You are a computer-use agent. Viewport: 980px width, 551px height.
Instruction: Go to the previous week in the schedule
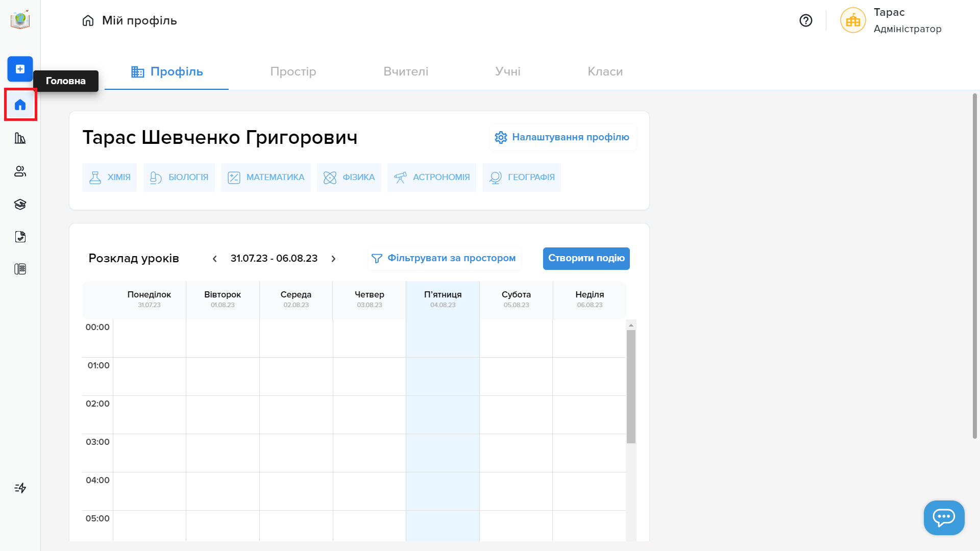(x=215, y=259)
